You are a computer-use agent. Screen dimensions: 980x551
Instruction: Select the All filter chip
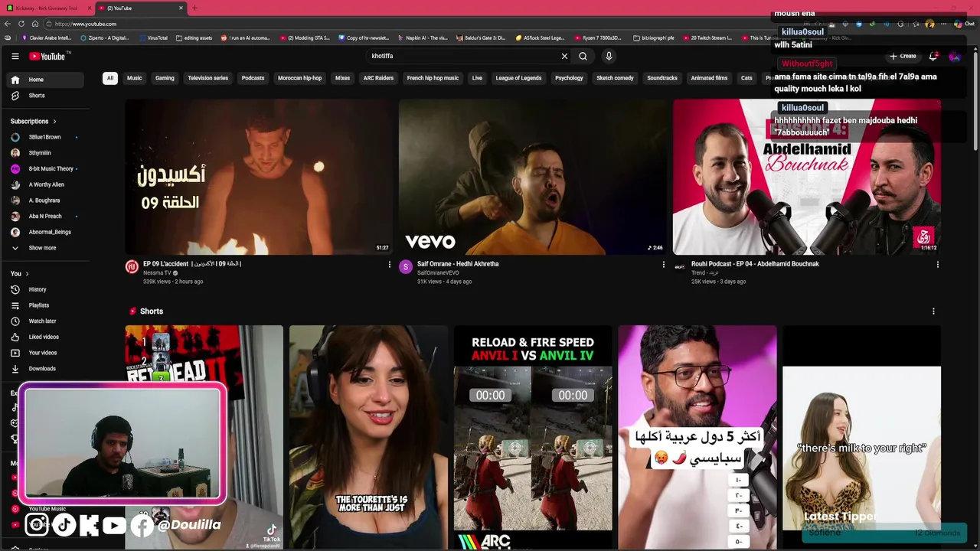point(110,78)
